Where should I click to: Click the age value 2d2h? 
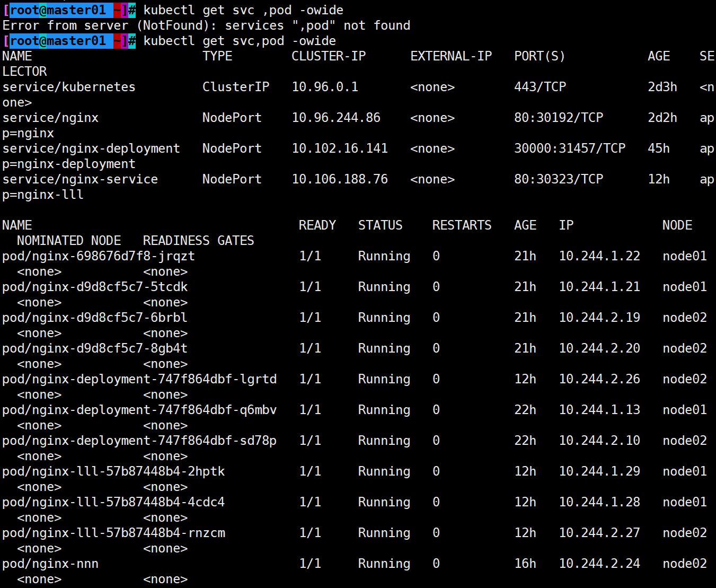[x=662, y=118]
